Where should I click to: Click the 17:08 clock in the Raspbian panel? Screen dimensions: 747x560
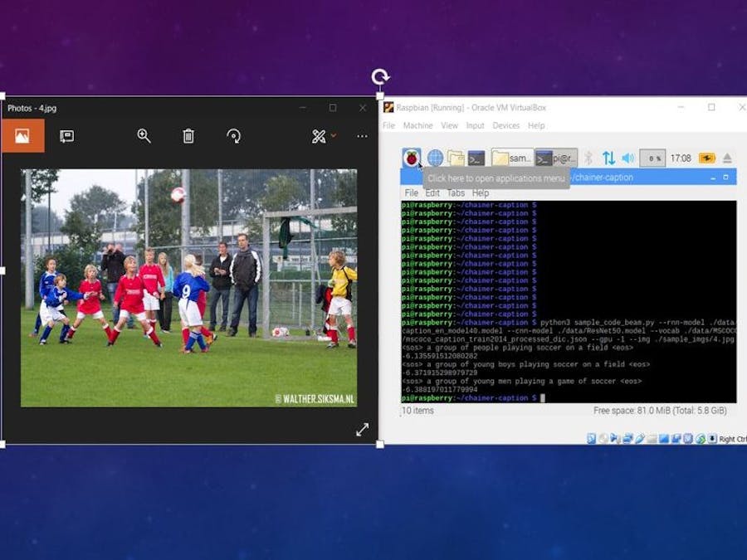[681, 158]
